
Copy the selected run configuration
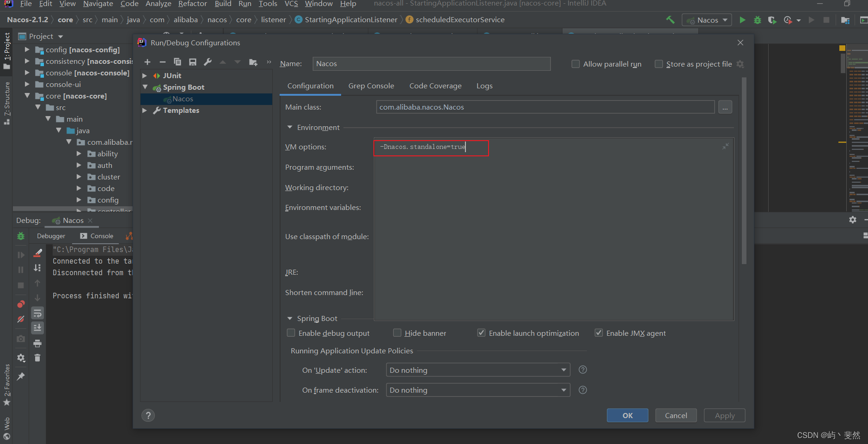pos(177,62)
